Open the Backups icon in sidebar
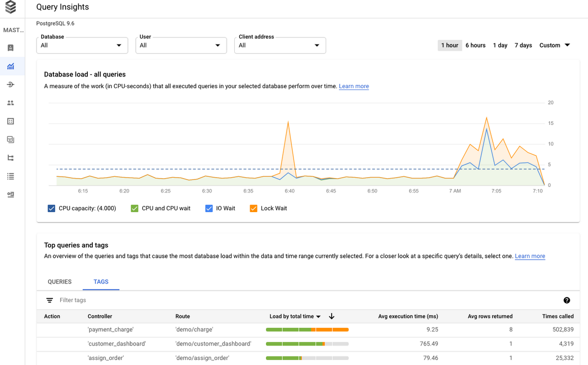Viewport: 588px width, 365px height. point(11,140)
